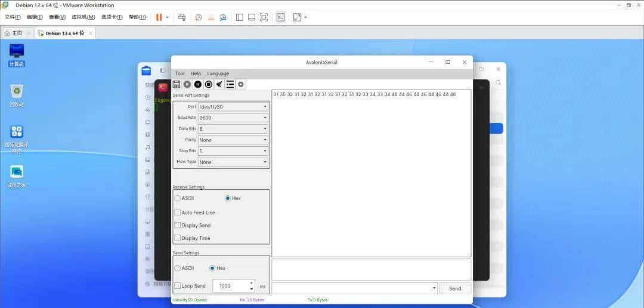Viewport: 644px width, 308px height.
Task: Enable Display Send checkbox
Action: pyautogui.click(x=193, y=226)
